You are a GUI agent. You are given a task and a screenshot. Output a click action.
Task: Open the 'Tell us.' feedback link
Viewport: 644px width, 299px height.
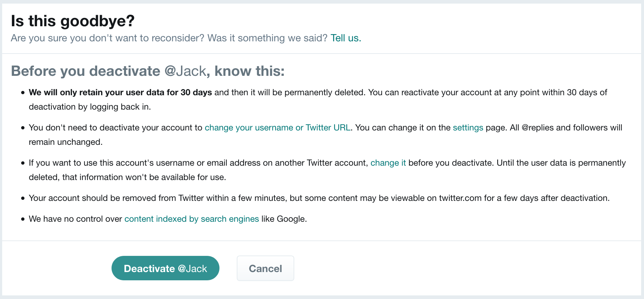345,38
